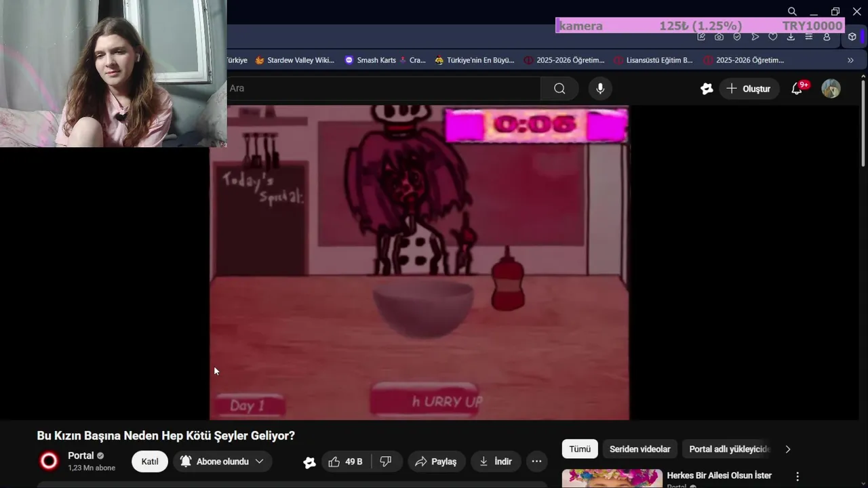
Task: Open the snapshot camera icon in browser toolbar
Action: tap(719, 37)
